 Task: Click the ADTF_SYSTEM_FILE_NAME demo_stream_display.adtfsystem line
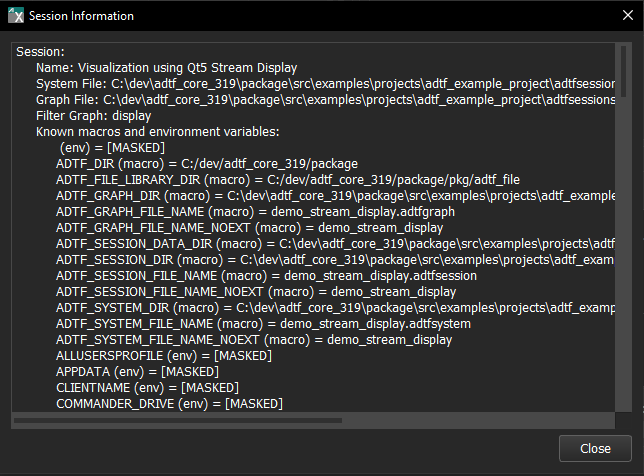click(263, 324)
